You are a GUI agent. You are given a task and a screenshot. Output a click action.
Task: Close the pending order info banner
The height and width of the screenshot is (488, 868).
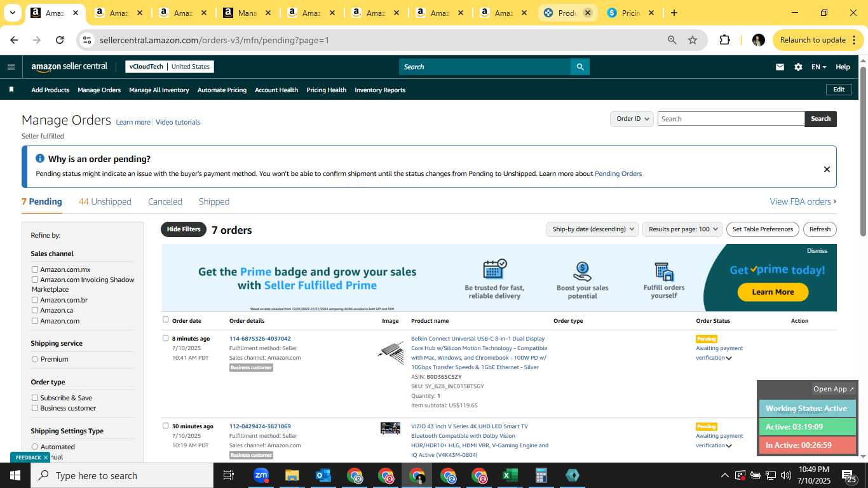(827, 169)
